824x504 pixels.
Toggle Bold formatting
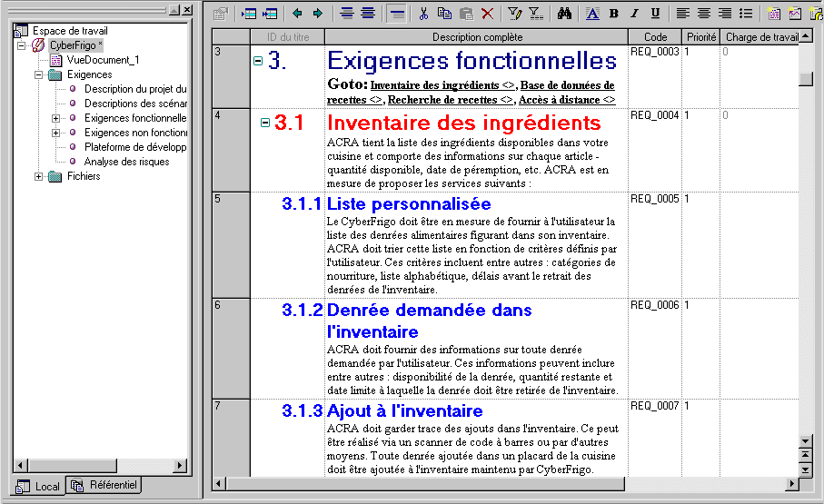[x=613, y=13]
